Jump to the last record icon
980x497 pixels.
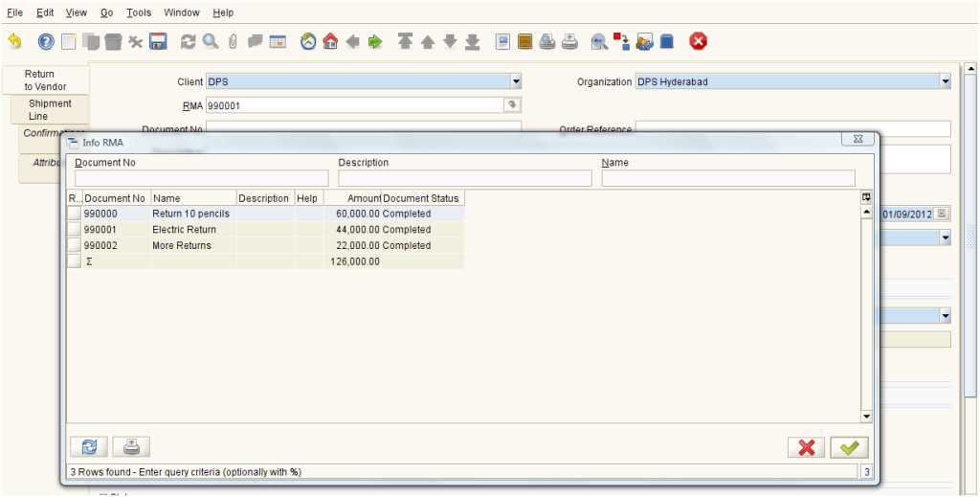473,42
